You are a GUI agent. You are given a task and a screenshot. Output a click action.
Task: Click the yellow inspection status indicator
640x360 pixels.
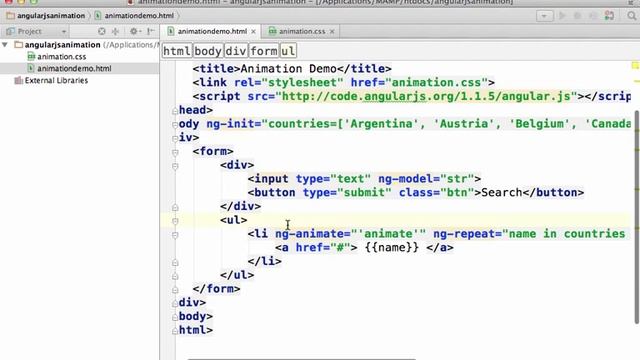(636, 65)
